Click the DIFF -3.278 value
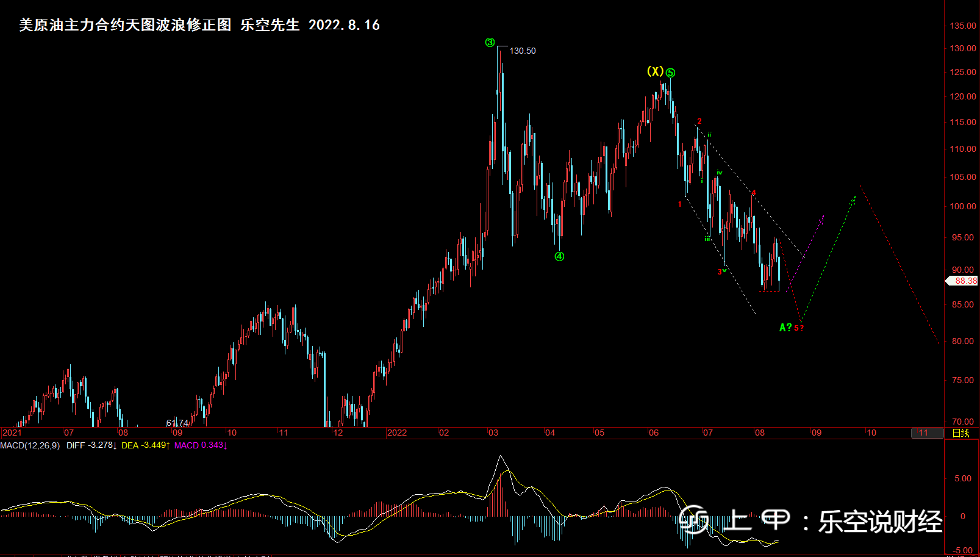 coord(91,445)
